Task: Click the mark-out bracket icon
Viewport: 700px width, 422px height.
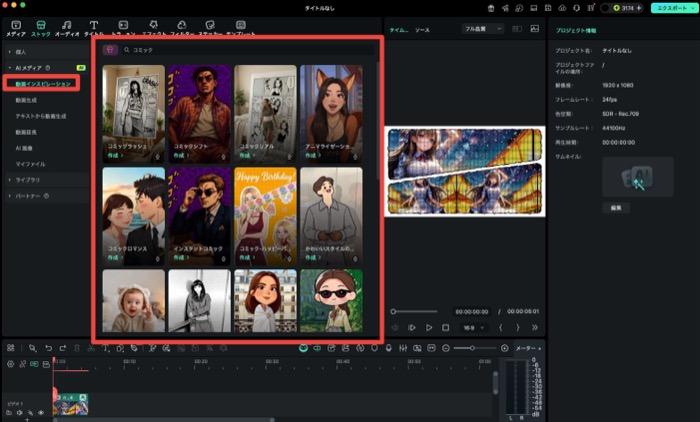Action: (x=518, y=327)
